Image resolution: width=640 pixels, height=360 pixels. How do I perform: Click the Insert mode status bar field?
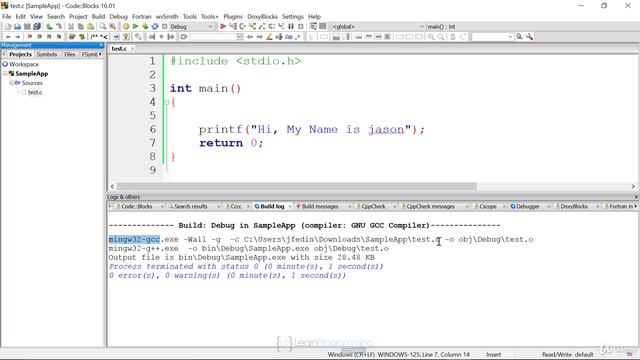(x=493, y=355)
